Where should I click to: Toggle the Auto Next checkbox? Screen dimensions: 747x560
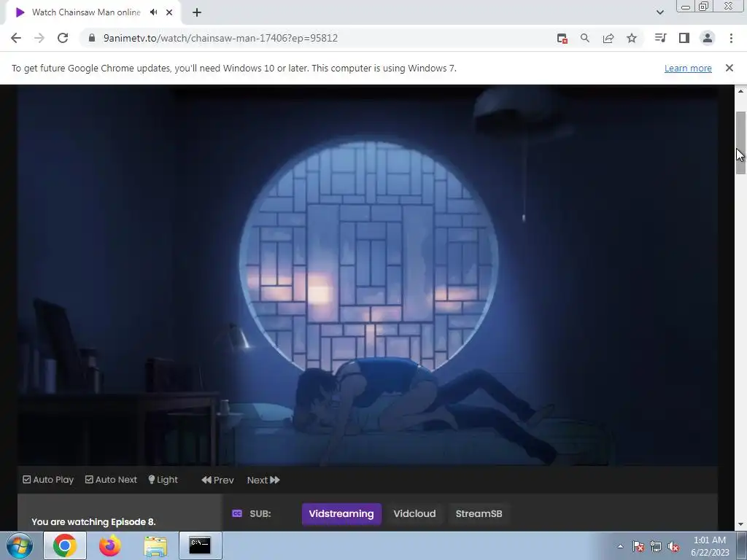point(111,480)
